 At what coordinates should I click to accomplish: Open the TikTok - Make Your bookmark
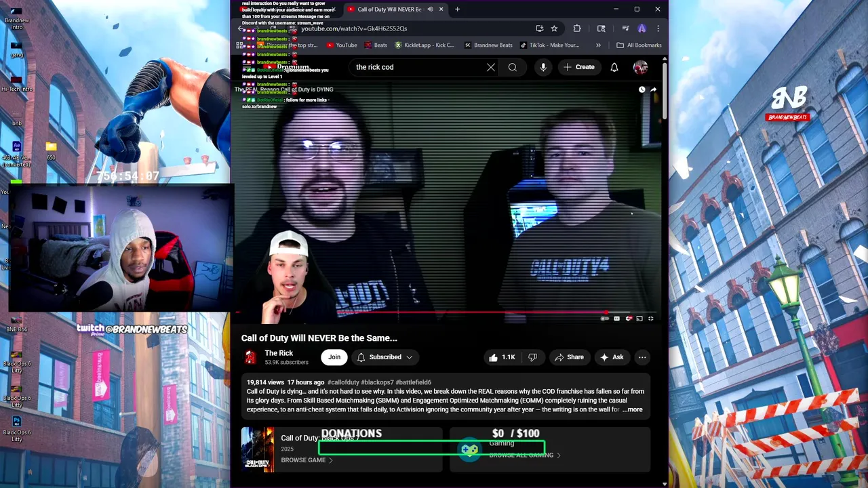[550, 45]
